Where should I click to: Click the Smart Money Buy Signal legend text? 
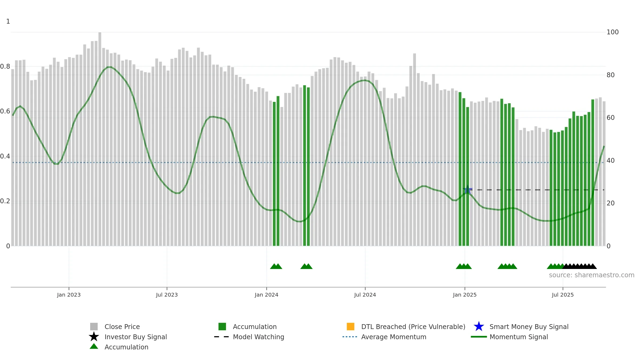point(529,327)
